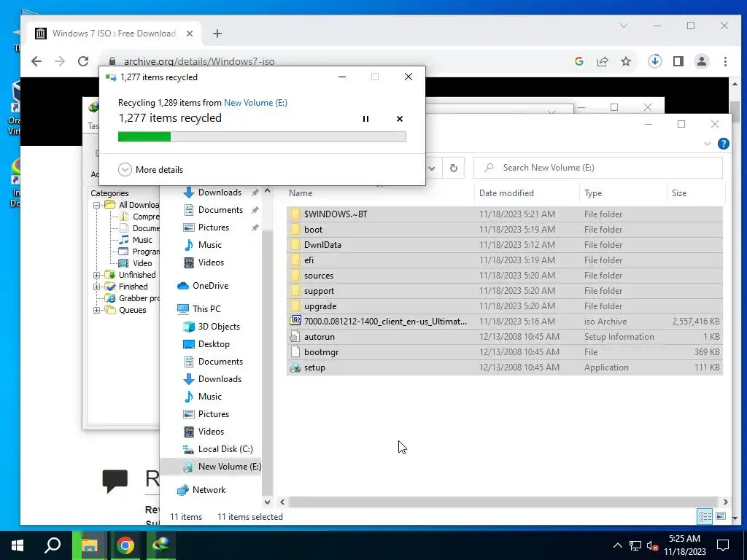The image size is (747, 560).
Task: Select the autorun setup information file
Action: [x=505, y=337]
